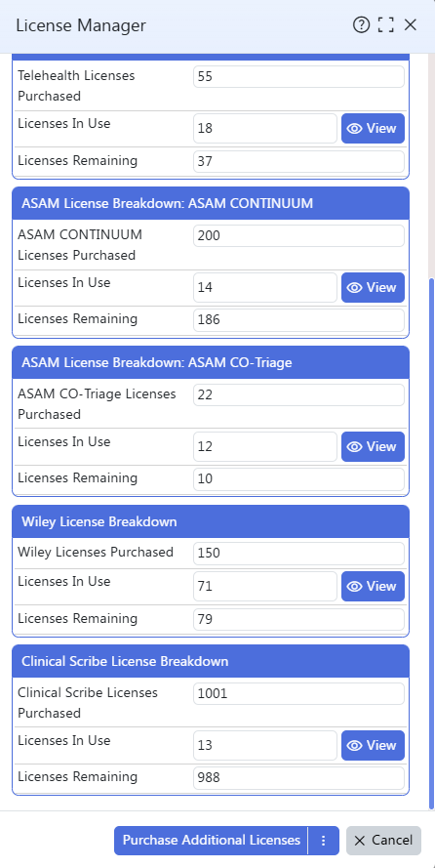Screen dimensions: 435x868
Task: Click the Wiley Licenses Purchased label
Action: (96, 552)
